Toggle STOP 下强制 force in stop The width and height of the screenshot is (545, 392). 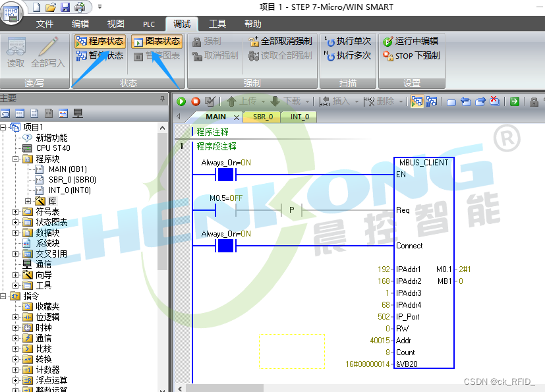click(x=411, y=55)
